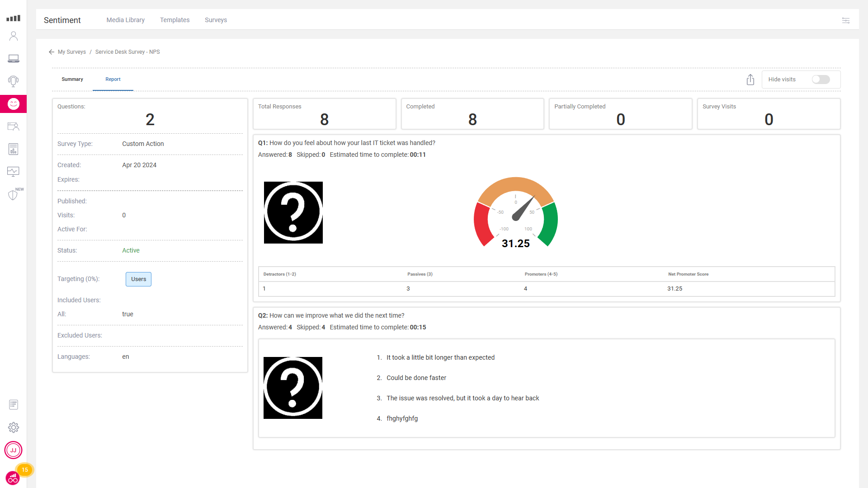Click the activity monitor sidebar icon
Viewport: 868px width, 488px height.
14,172
